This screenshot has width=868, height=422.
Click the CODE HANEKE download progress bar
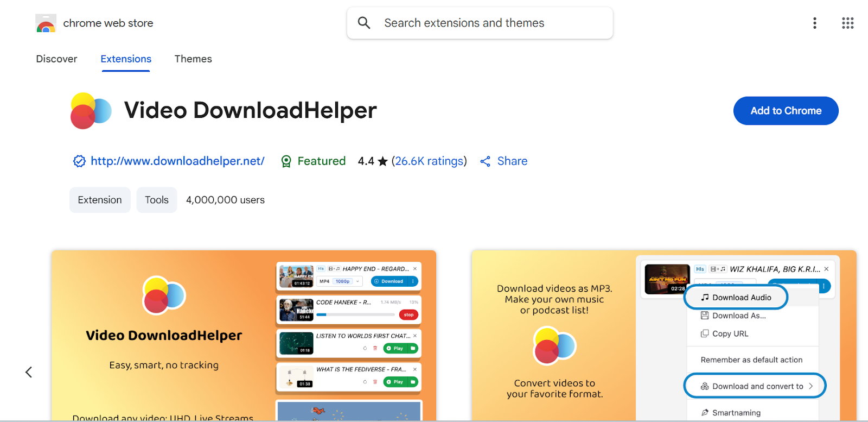pos(355,315)
